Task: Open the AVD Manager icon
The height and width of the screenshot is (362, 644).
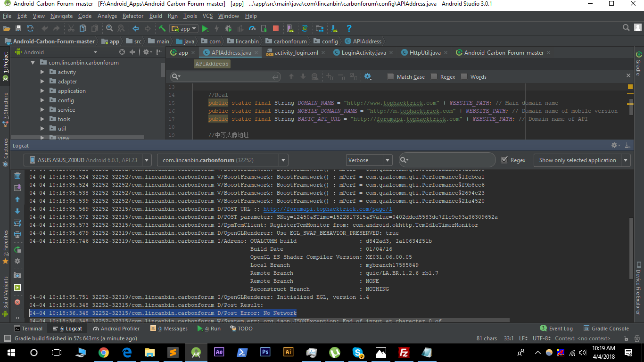Action: coord(289,28)
